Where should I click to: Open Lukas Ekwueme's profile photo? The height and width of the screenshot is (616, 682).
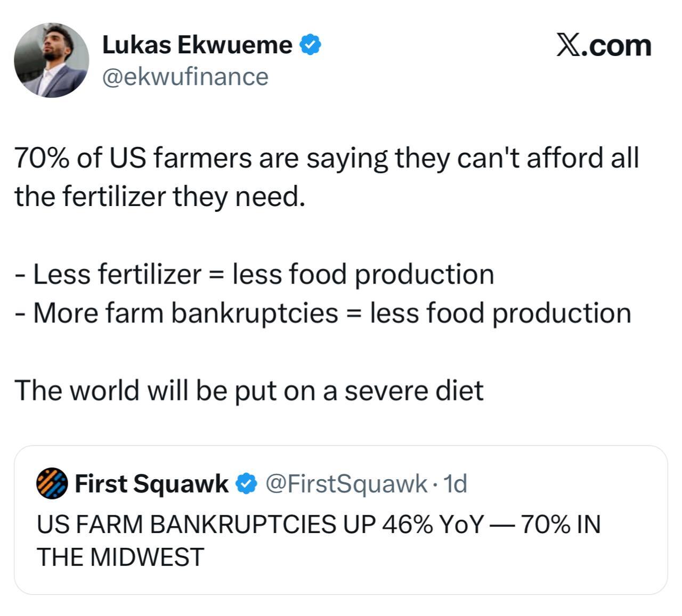pos(51,60)
